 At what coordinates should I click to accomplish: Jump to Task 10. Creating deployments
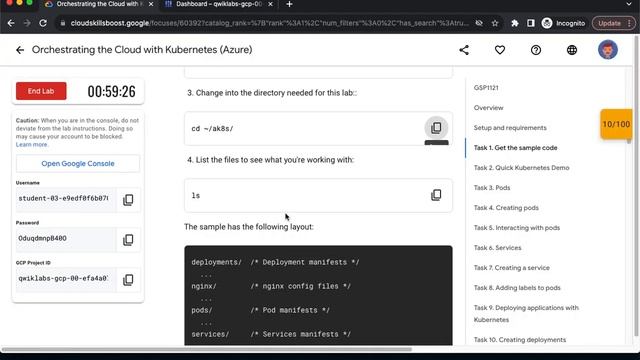pyautogui.click(x=520, y=340)
